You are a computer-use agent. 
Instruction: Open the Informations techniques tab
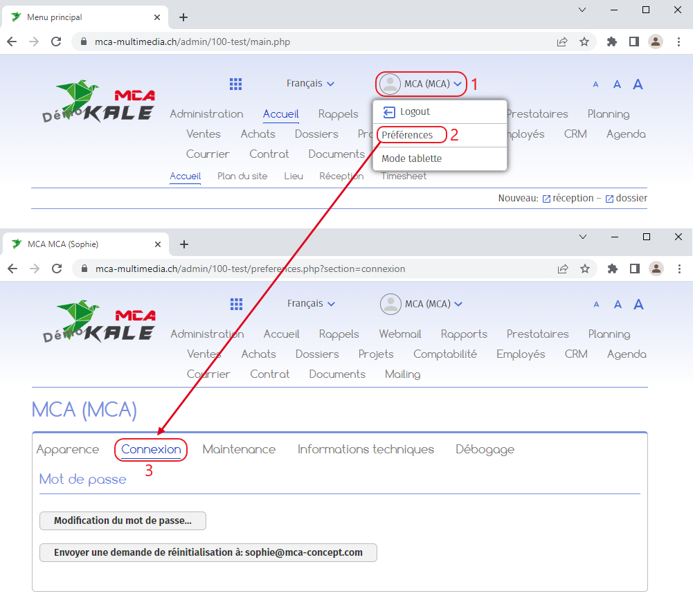[366, 450]
